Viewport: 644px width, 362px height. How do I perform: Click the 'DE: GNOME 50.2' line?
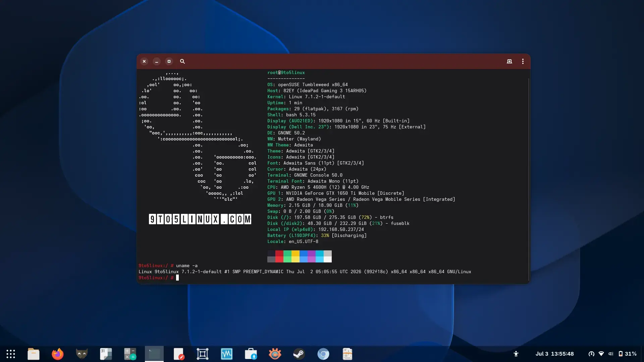(x=286, y=133)
